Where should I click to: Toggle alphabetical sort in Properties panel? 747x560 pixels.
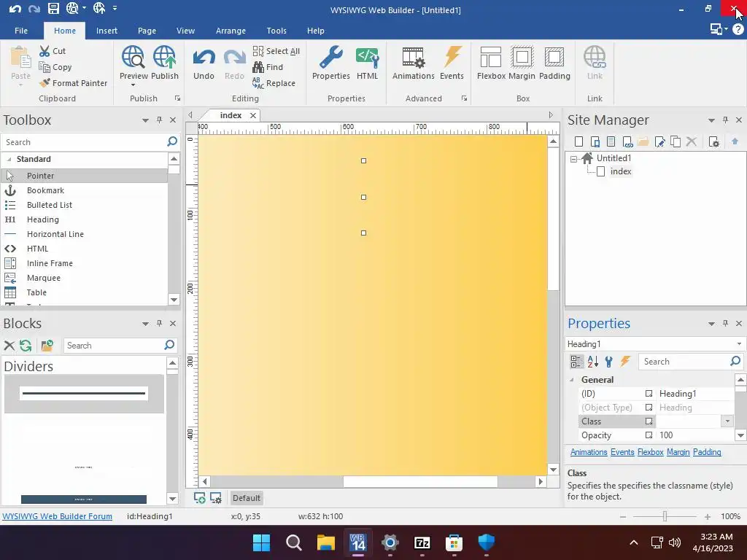tap(592, 362)
